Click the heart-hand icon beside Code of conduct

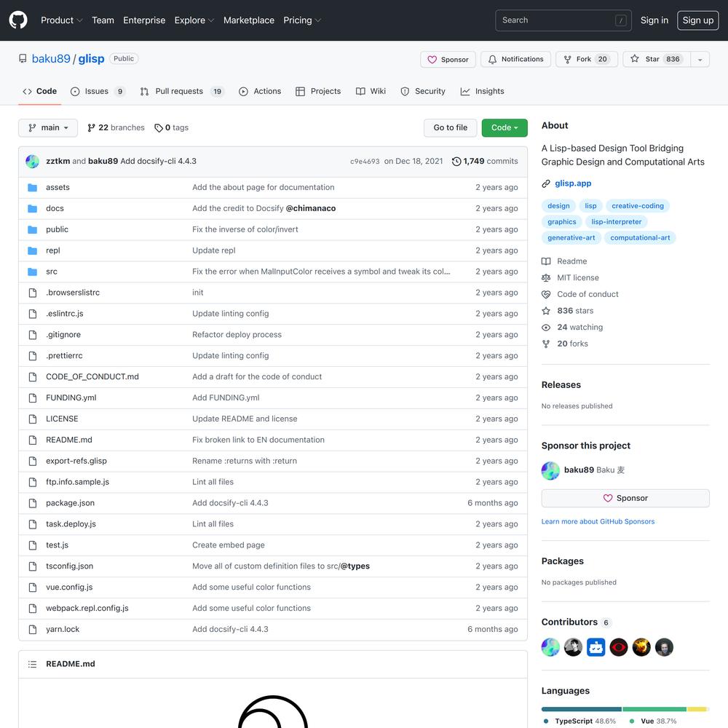(546, 294)
